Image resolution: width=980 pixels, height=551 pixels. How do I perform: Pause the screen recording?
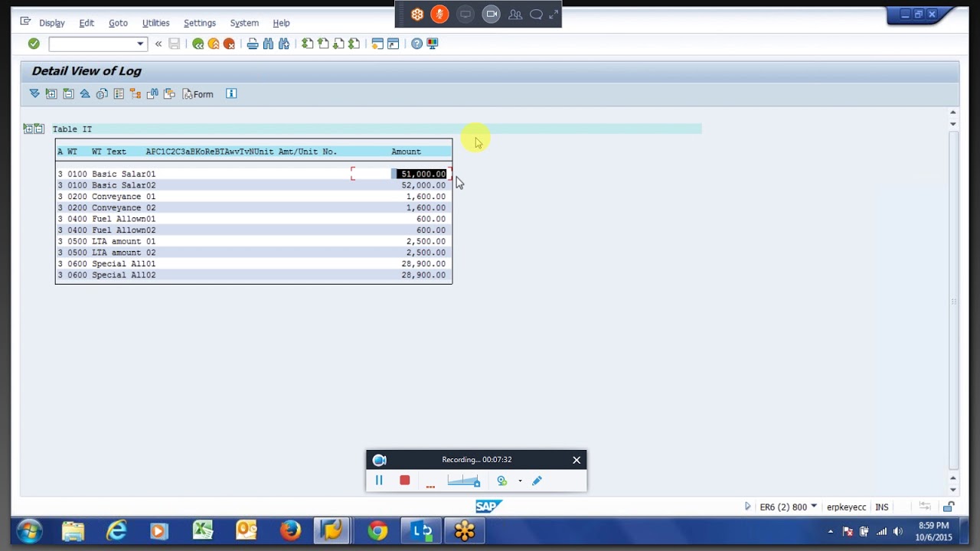coord(378,481)
